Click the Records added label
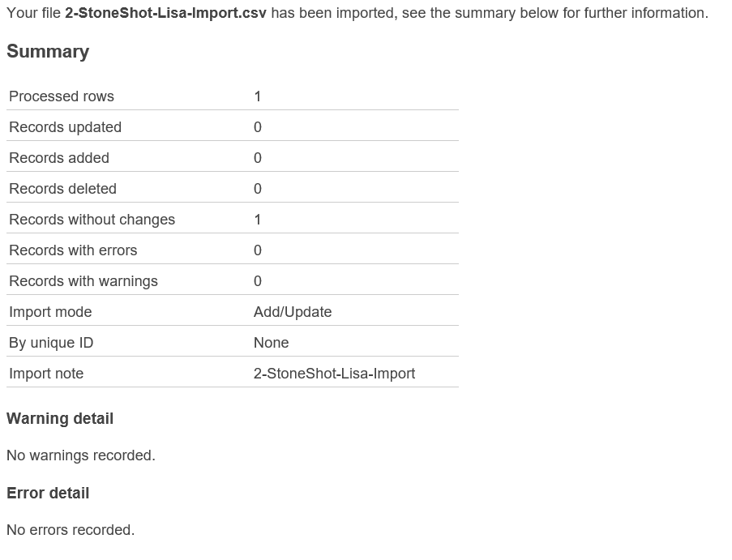 pyautogui.click(x=59, y=158)
